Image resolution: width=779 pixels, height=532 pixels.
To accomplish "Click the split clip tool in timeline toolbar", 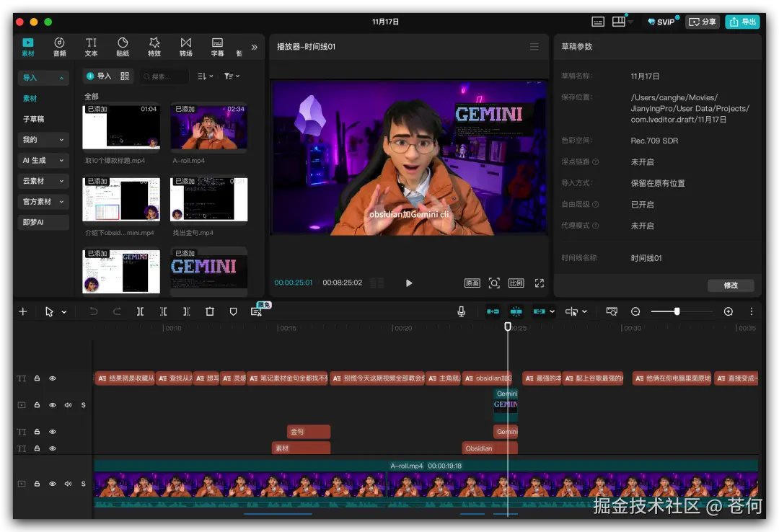I will [x=140, y=311].
